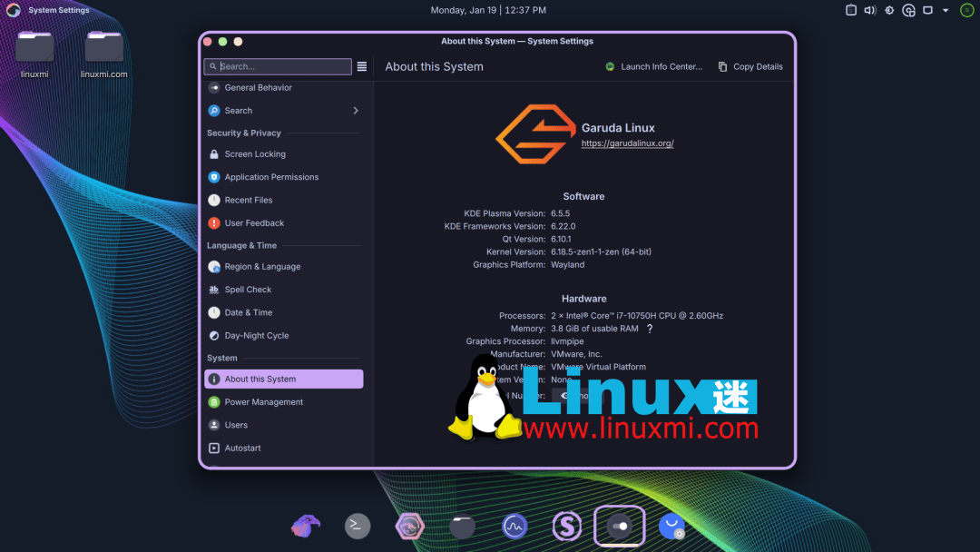This screenshot has width=980, height=552.
Task: Open the blue software store icon in the dock
Action: (671, 527)
